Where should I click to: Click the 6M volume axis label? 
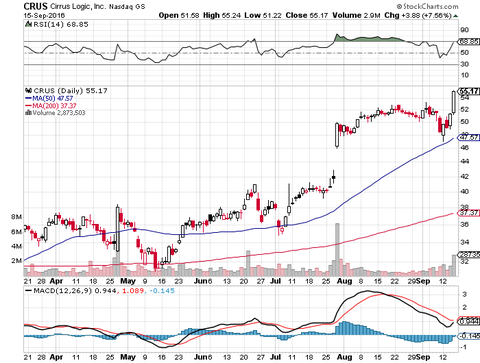point(17,232)
